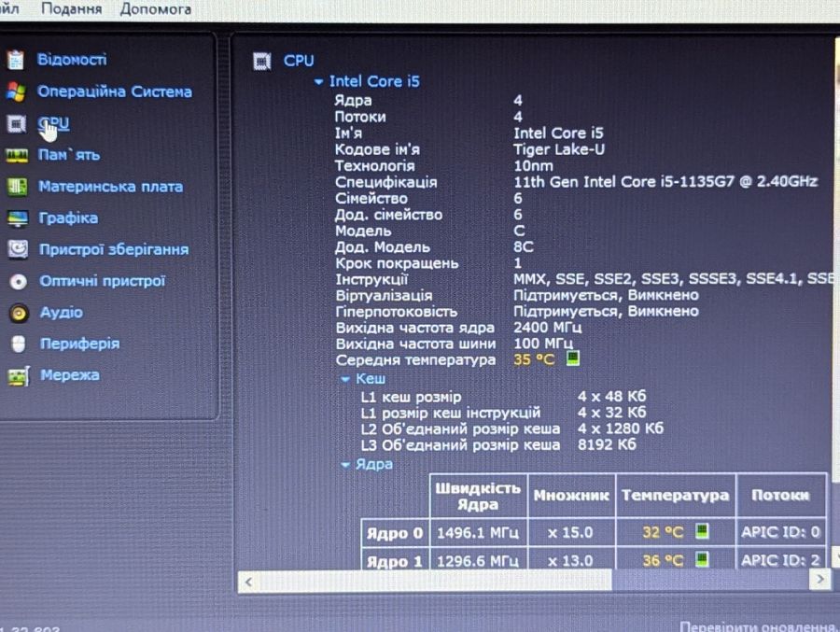This screenshot has height=632, width=840.
Task: Click the Множник column header
Action: click(571, 496)
